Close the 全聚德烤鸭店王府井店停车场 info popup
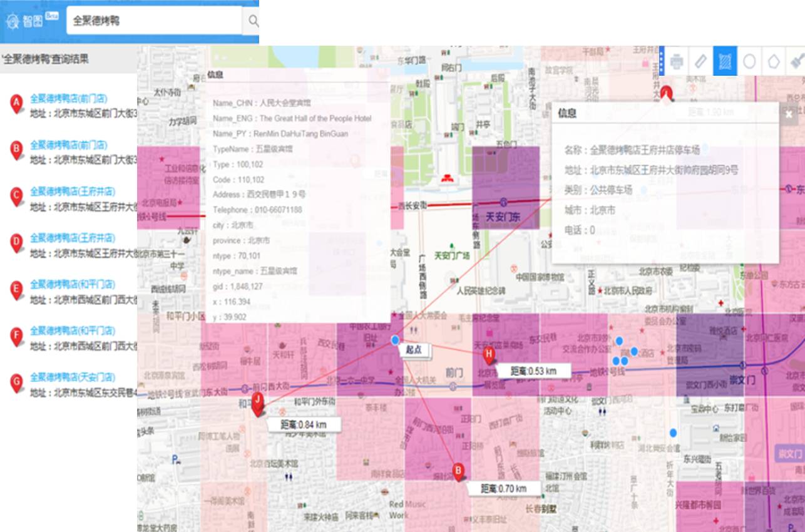The width and height of the screenshot is (805, 532). click(x=789, y=114)
